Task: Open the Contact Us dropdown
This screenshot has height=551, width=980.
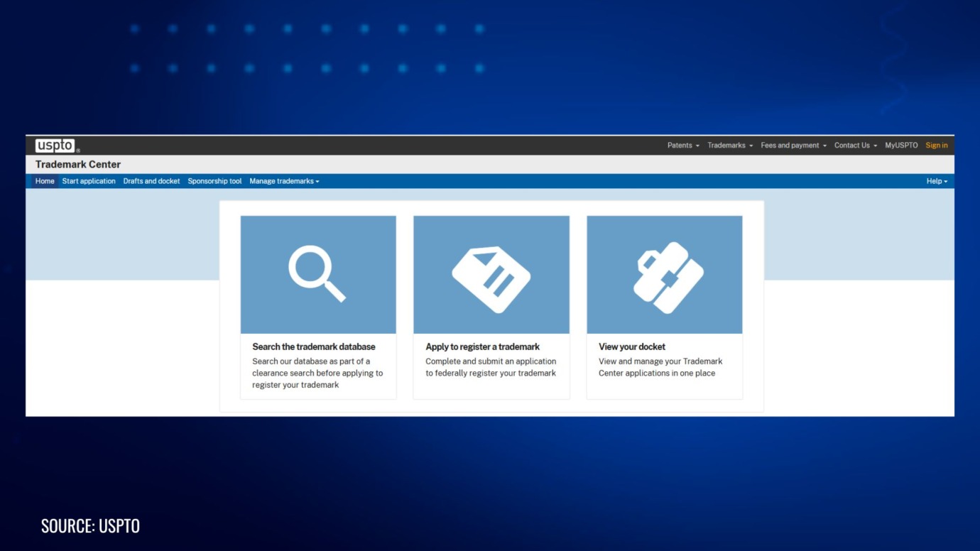Action: (854, 145)
